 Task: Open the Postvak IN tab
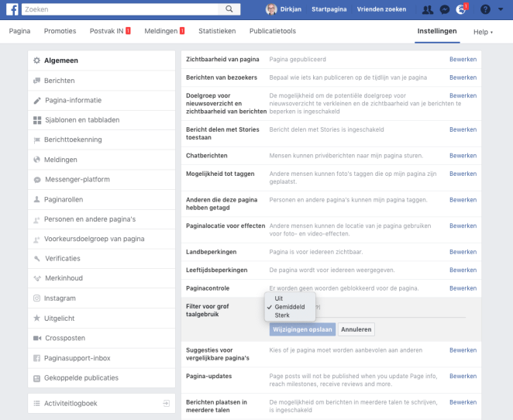point(110,31)
